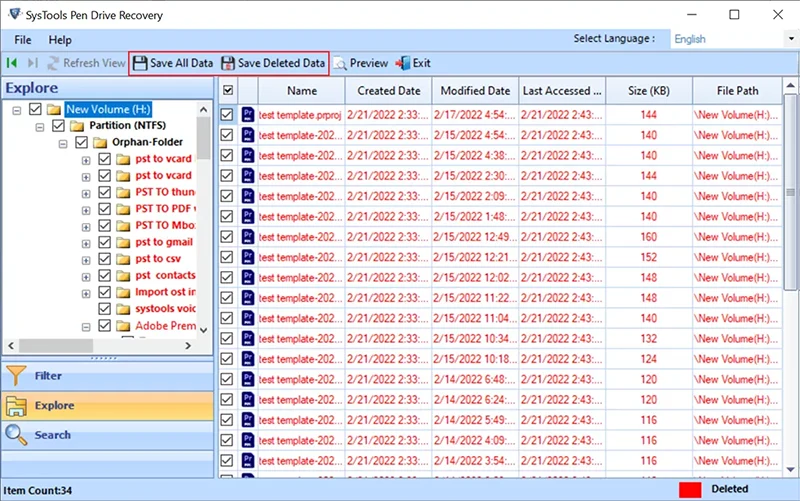
Task: Click the tree's right scroll arrow
Action: (188, 345)
